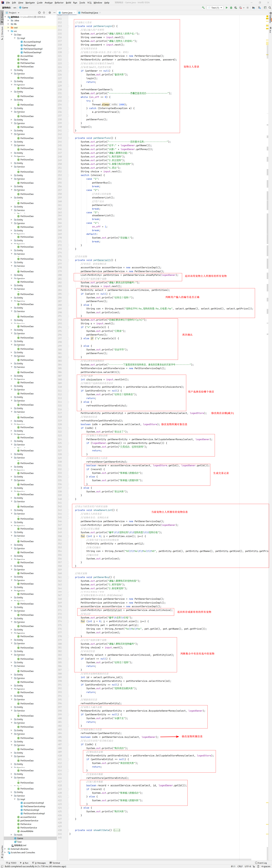This screenshot has width=272, height=868.
Task: Click the locate-file target icon in Project panel
Action: [39, 12]
